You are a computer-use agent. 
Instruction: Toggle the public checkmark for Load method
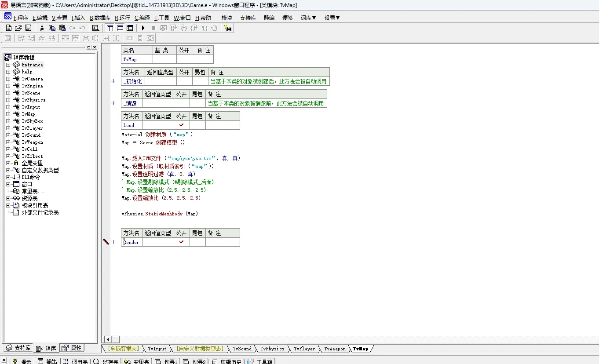[x=182, y=125]
